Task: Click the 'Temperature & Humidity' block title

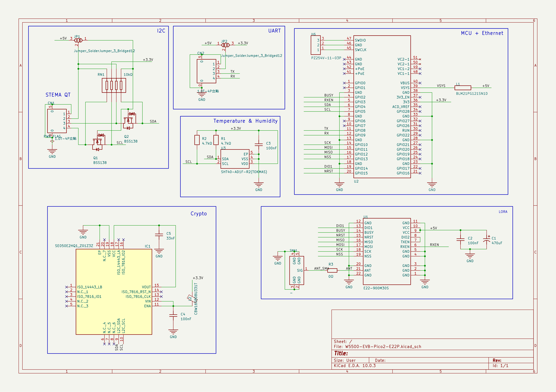Action: tap(245, 121)
